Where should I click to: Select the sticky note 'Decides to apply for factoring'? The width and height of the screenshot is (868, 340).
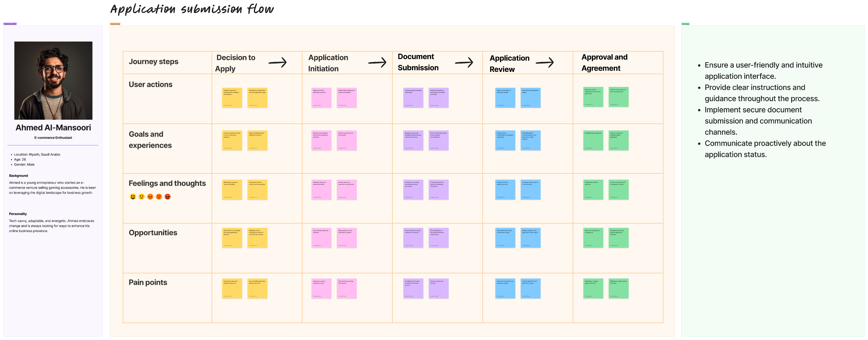[232, 98]
